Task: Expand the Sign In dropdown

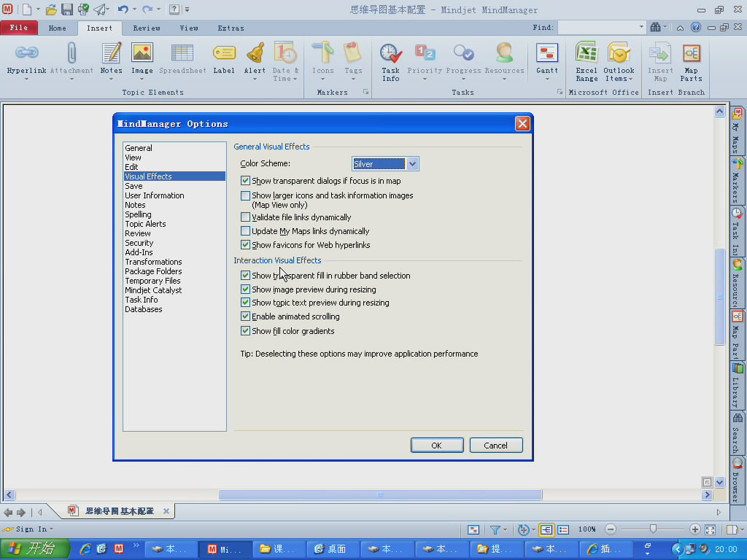Action: pos(51,529)
